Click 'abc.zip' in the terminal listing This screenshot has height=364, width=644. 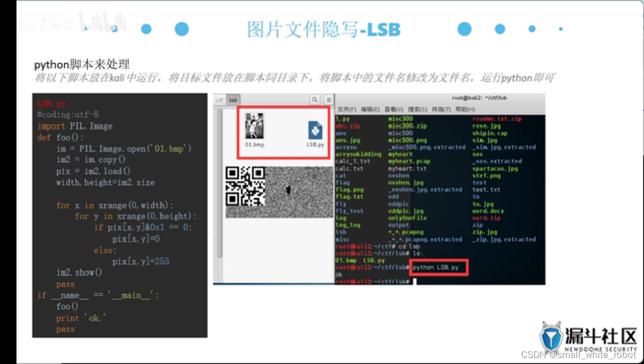click(348, 126)
